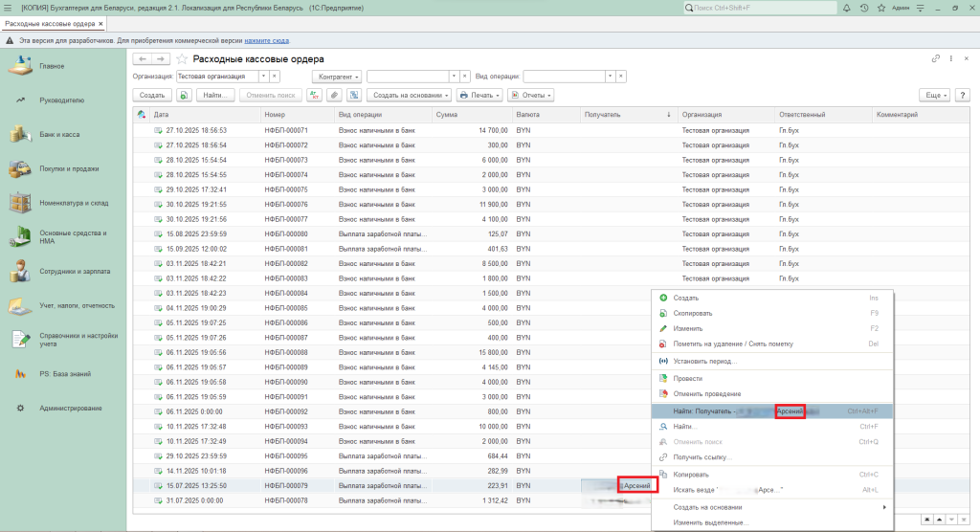This screenshot has height=532, width=980.
Task: Open the history clock icon
Action: coord(864,8)
